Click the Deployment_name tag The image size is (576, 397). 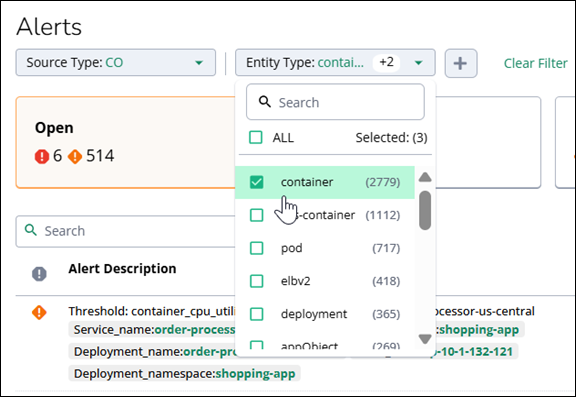[x=152, y=351]
